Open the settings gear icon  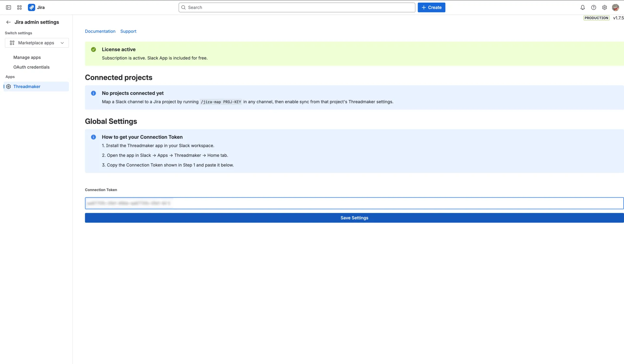click(x=604, y=7)
